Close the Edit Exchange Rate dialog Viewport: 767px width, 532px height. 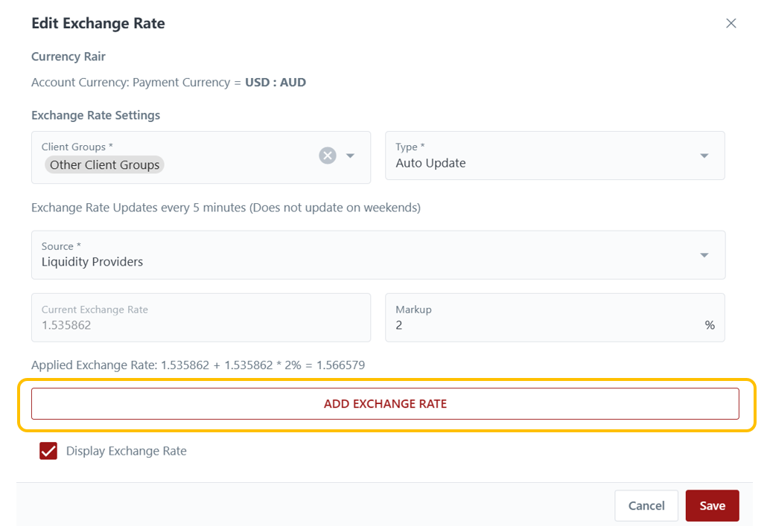pyautogui.click(x=731, y=23)
